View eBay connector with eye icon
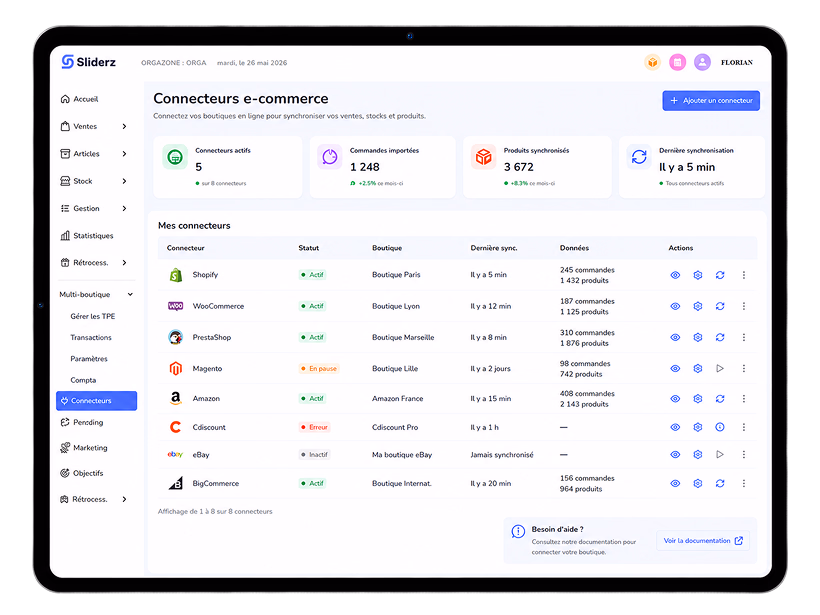Image resolution: width=820 pixels, height=615 pixels. pos(675,454)
